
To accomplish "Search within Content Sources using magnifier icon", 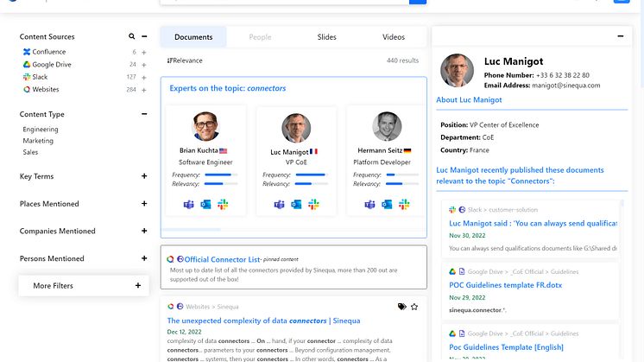I will pos(132,37).
